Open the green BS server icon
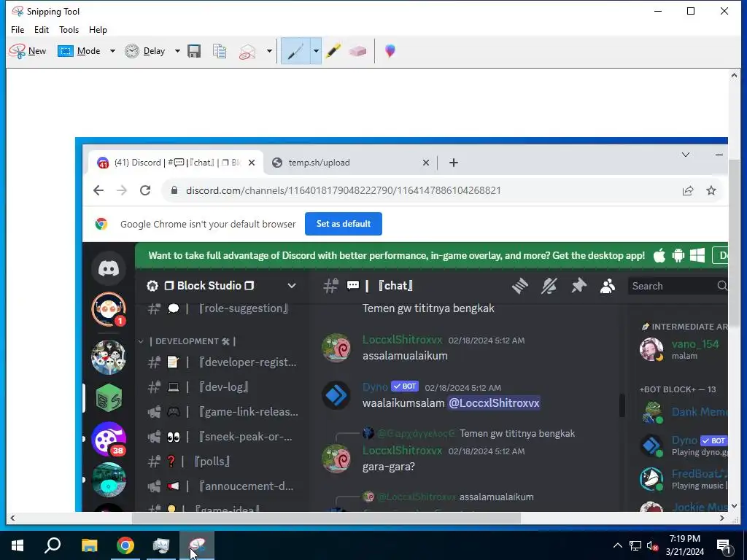747x560 pixels. [x=109, y=397]
